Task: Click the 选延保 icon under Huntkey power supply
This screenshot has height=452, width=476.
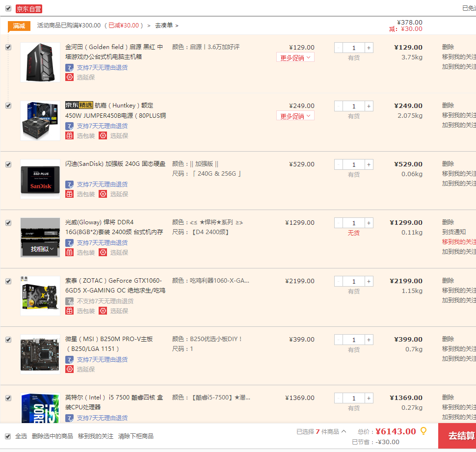Action: 103,135
